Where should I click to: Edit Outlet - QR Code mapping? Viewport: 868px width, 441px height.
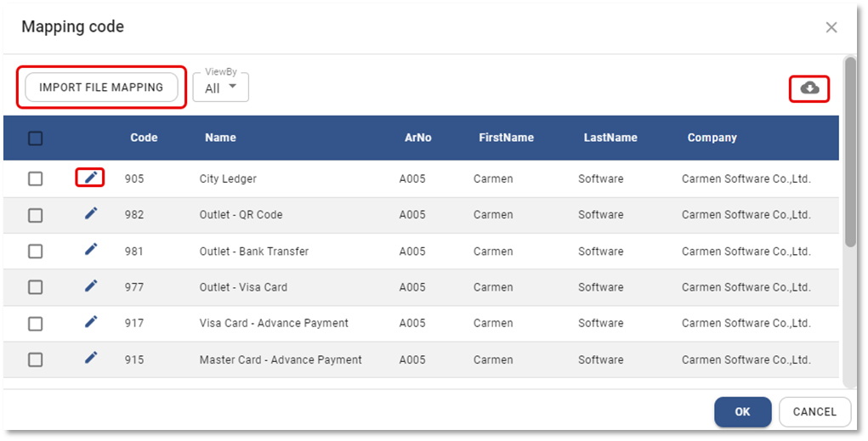point(91,213)
